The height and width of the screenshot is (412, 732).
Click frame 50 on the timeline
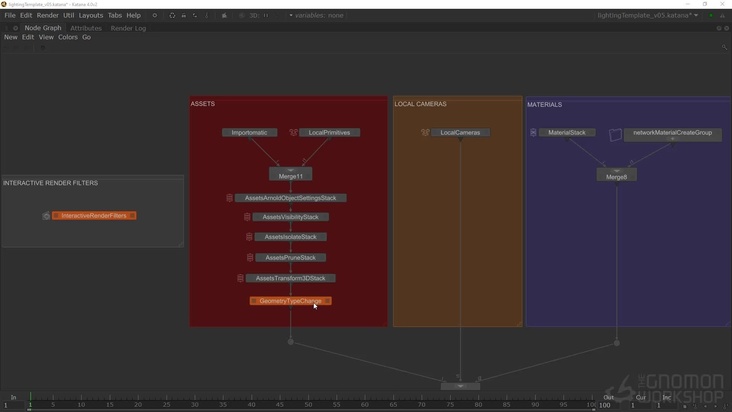coord(308,405)
